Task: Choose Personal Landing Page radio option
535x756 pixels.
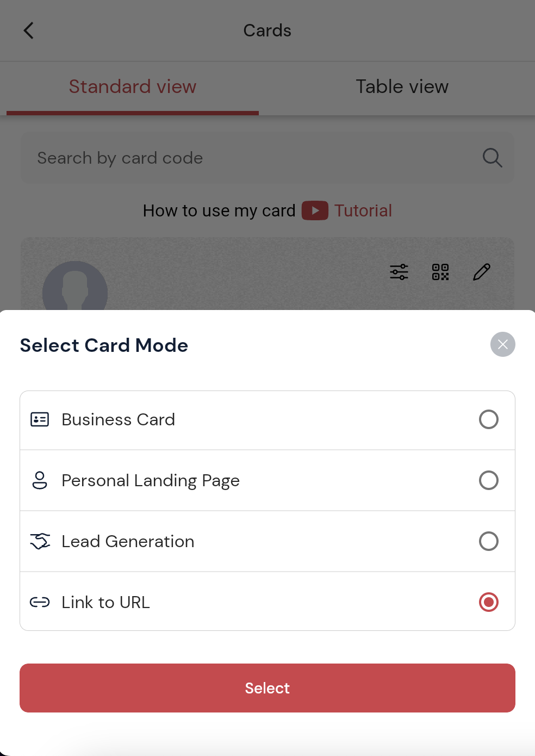Action: 488,480
